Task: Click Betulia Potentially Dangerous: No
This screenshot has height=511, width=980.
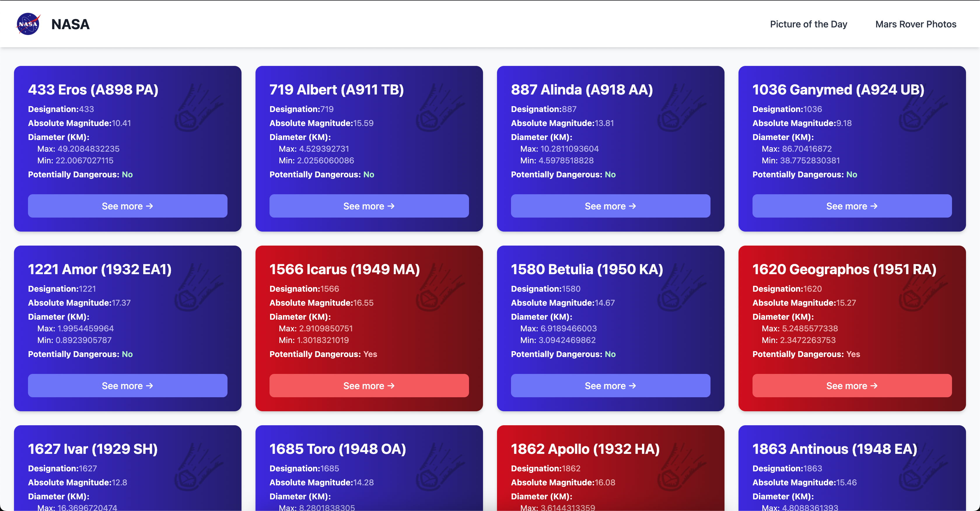Action: coord(563,354)
